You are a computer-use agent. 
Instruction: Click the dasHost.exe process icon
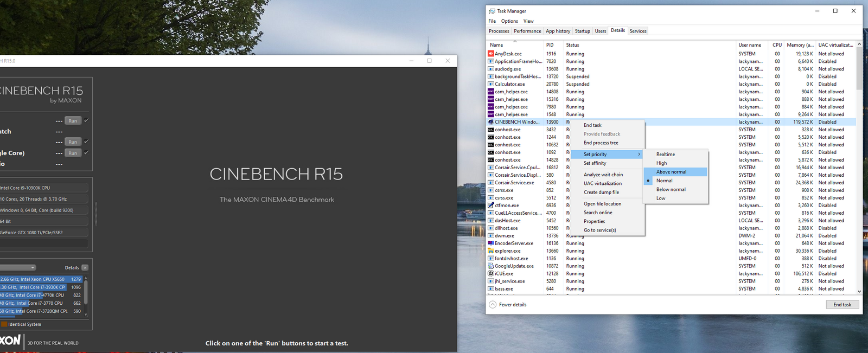click(491, 221)
